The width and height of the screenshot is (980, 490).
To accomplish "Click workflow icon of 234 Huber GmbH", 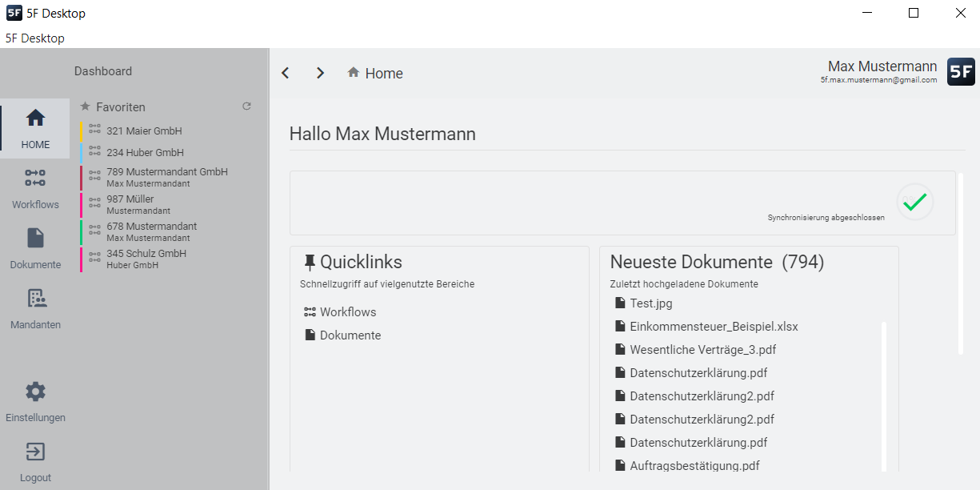I will coord(94,150).
